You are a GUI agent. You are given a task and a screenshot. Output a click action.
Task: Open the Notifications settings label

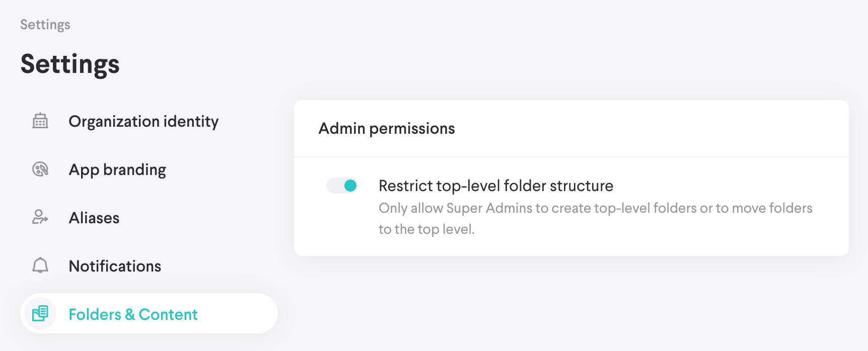[115, 267]
